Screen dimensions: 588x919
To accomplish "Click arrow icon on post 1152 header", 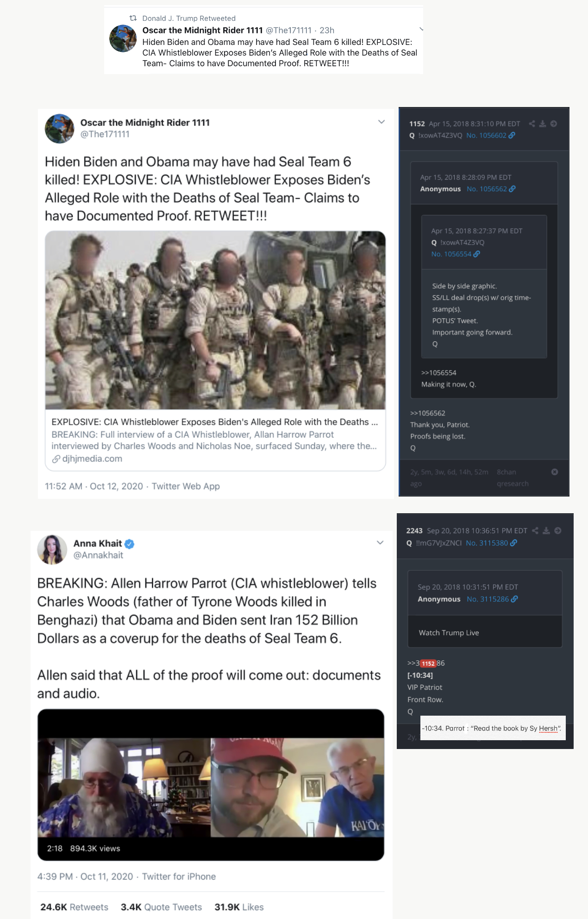I will coord(554,124).
